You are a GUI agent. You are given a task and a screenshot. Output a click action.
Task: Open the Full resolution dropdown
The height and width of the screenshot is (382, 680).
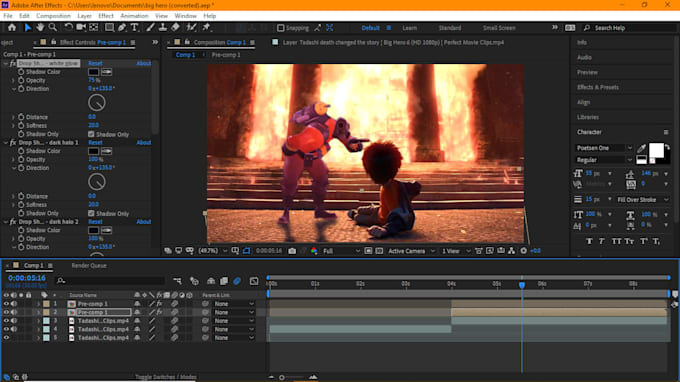point(341,251)
